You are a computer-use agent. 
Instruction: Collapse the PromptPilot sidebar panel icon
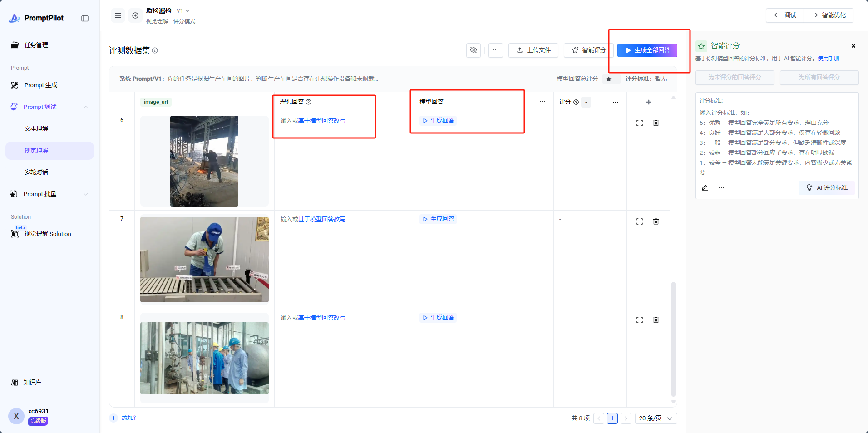tap(85, 19)
